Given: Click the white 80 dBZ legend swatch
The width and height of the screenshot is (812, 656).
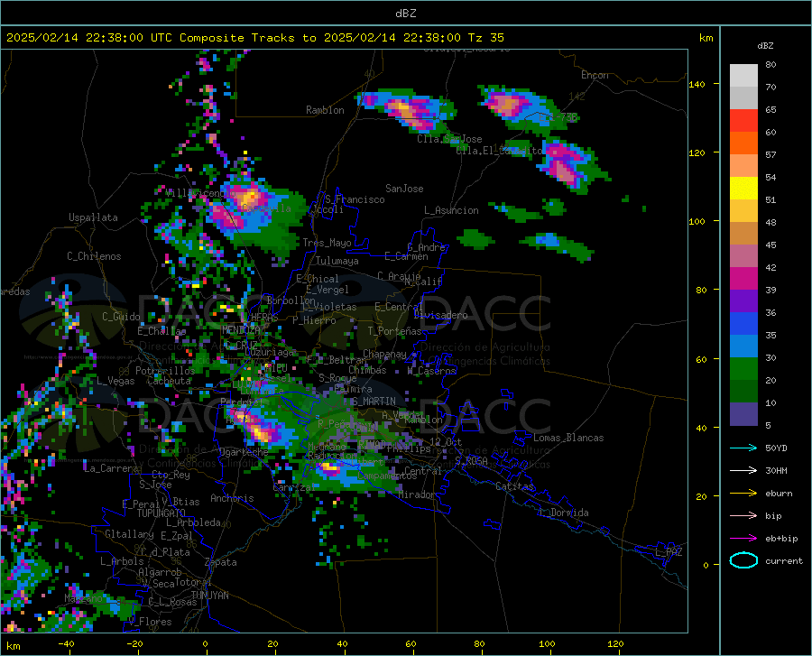Looking at the screenshot, I should (743, 75).
